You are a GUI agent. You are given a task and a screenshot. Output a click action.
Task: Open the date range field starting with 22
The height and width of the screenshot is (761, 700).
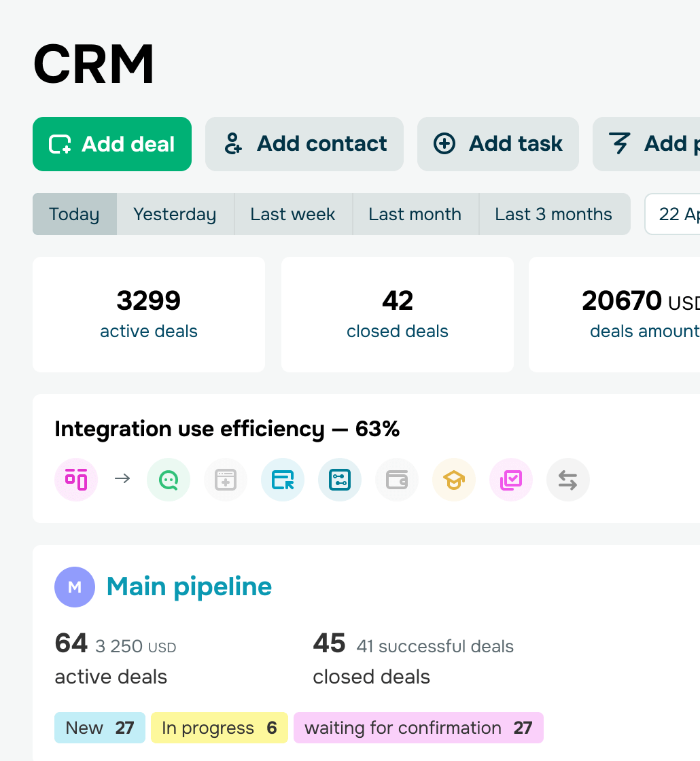[672, 214]
